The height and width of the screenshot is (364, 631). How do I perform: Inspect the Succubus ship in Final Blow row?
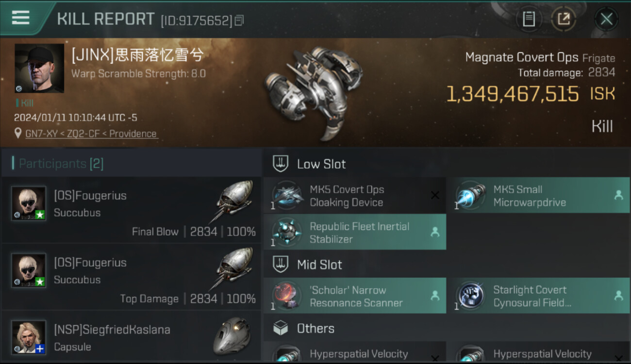click(x=233, y=200)
